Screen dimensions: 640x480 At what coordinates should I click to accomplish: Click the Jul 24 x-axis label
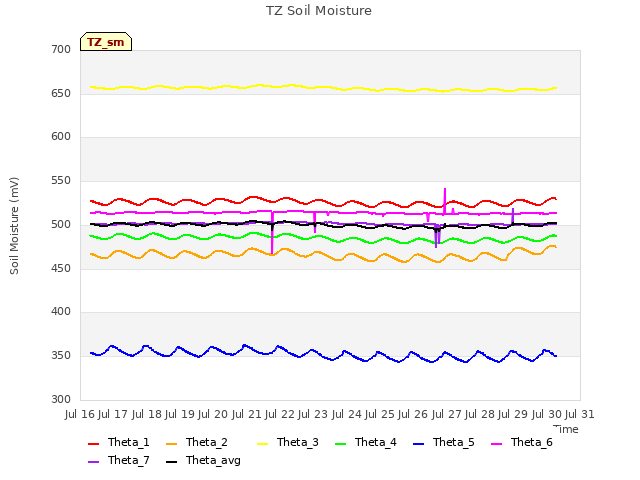347,414
